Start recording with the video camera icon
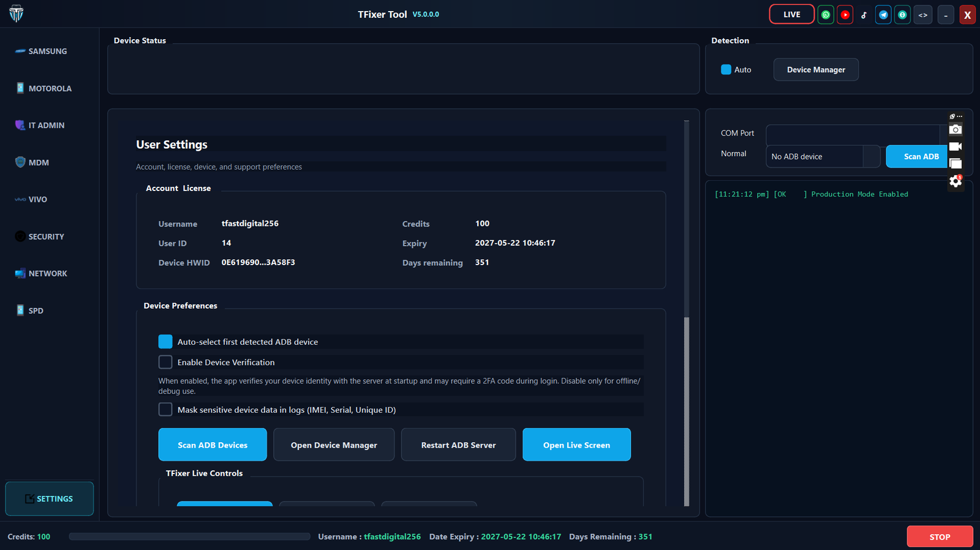Image resolution: width=980 pixels, height=550 pixels. click(956, 146)
